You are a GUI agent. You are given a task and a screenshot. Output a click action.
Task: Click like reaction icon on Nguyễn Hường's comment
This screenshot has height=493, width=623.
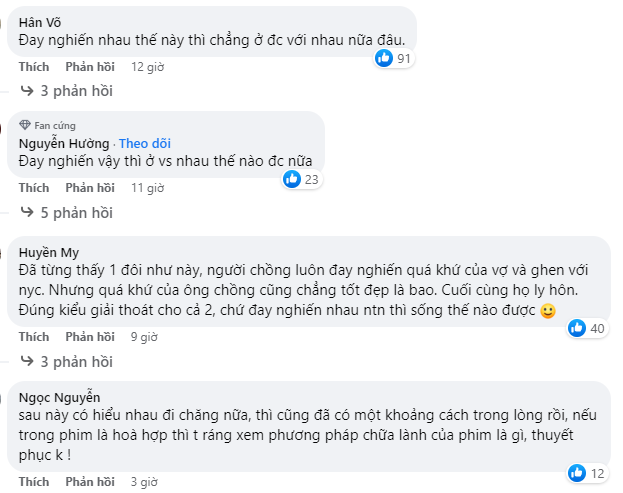tap(292, 180)
